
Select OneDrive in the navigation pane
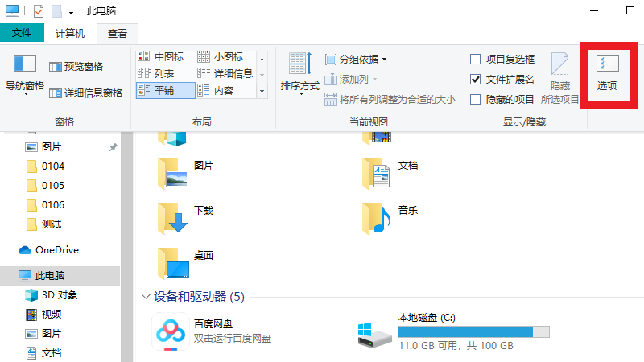point(56,250)
